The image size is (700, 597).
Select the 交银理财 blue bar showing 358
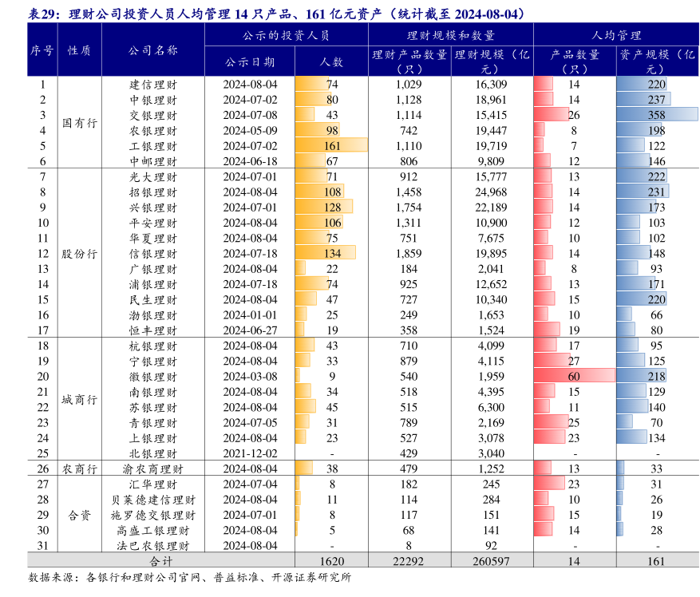(655, 116)
